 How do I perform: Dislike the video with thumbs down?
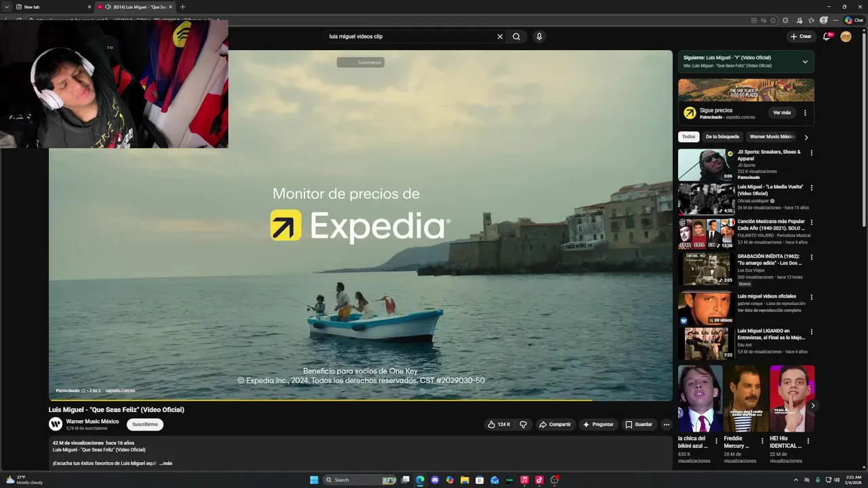tap(523, 424)
